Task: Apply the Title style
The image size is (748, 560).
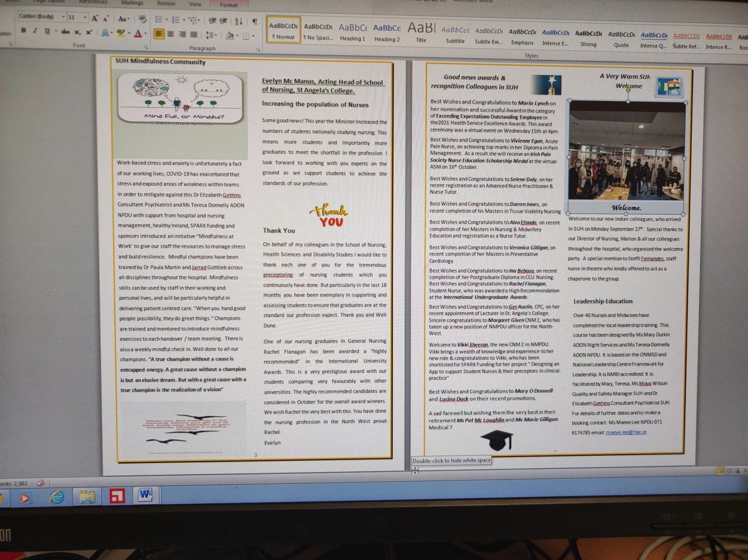Action: (421, 31)
